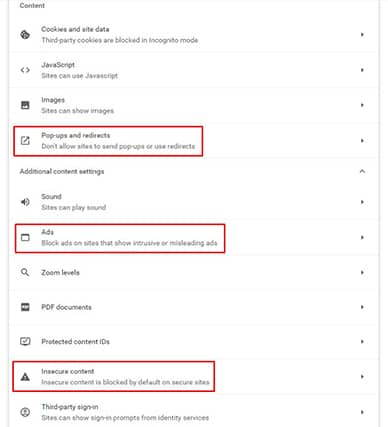Click the Insecure content warning triangle icon

[x=25, y=377]
